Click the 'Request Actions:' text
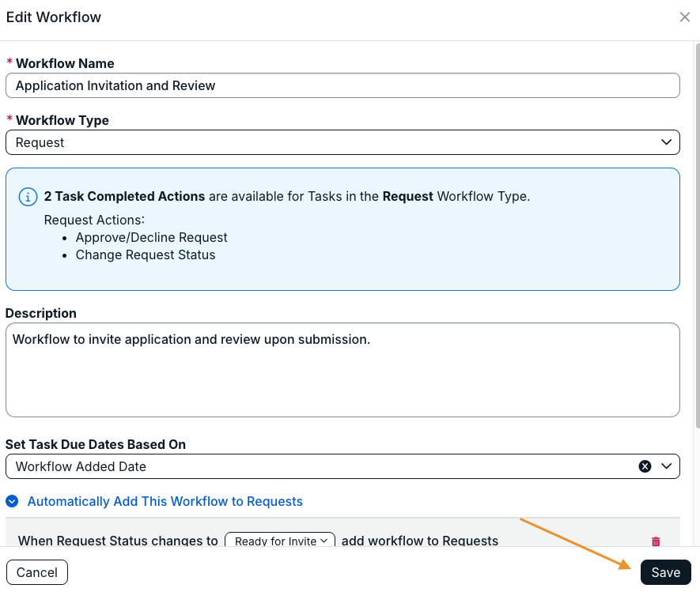 94,220
